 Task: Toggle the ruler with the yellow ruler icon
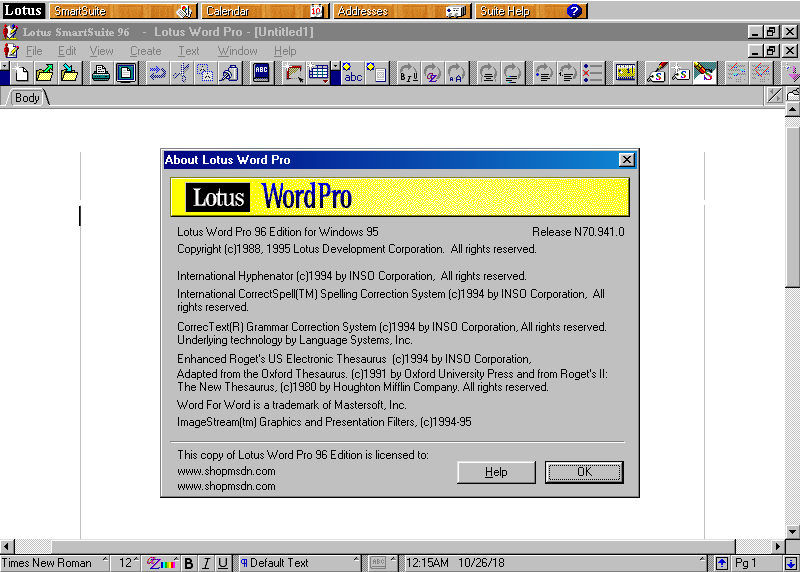pos(626,73)
